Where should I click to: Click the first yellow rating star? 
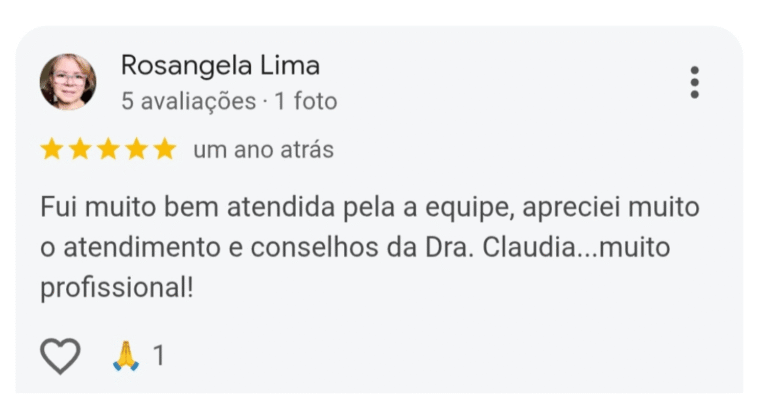point(51,150)
